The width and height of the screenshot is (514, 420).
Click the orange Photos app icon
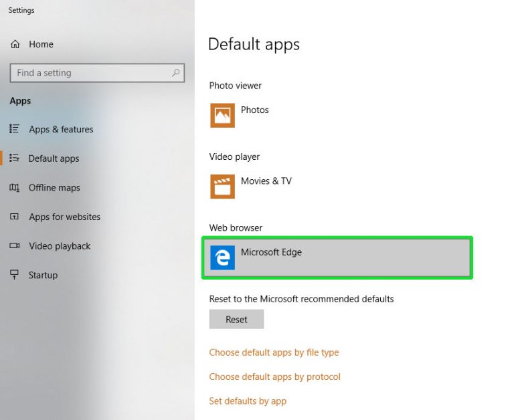tap(222, 115)
